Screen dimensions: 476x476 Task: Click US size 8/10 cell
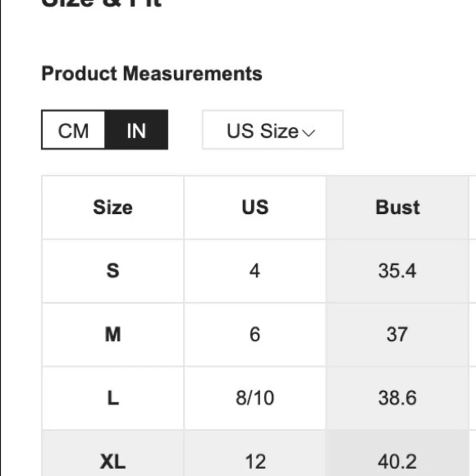(x=255, y=398)
